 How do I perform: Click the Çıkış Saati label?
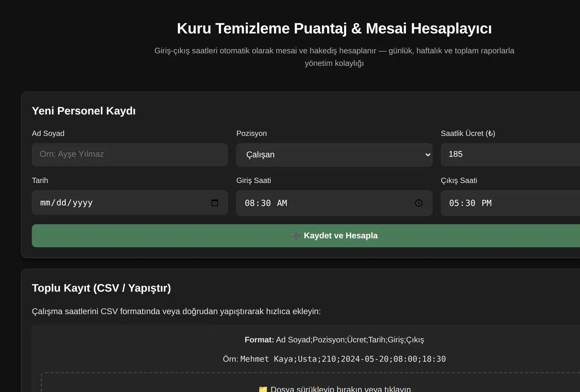pos(459,180)
